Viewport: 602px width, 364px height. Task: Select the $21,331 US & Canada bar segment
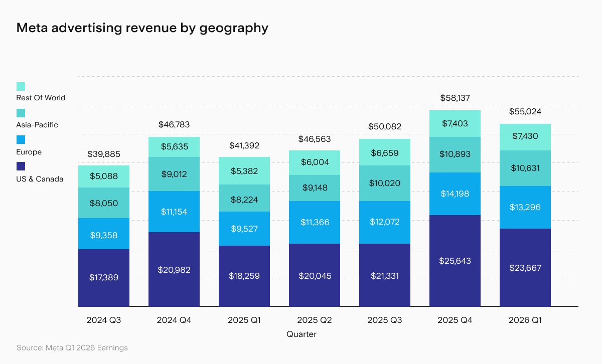(385, 275)
